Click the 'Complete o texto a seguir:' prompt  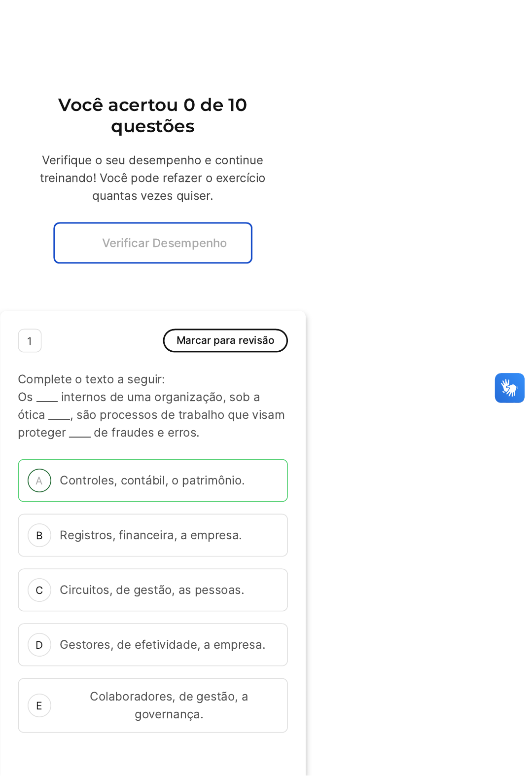(91, 379)
